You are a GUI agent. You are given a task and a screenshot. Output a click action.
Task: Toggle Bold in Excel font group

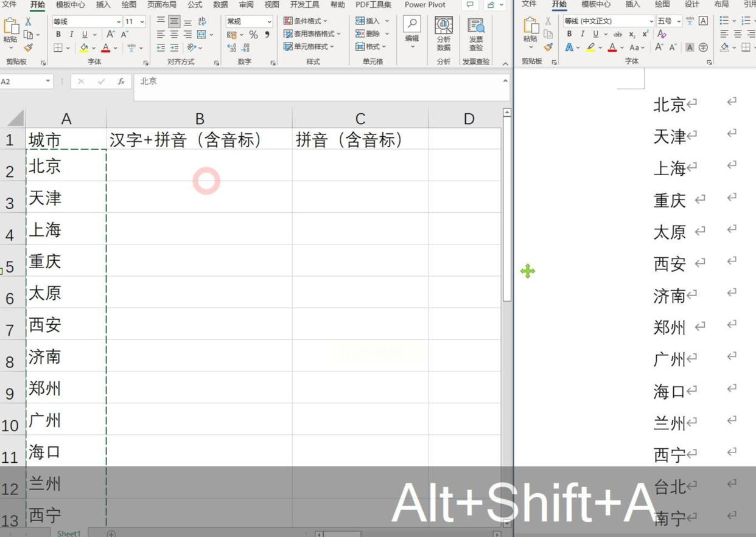[58, 35]
